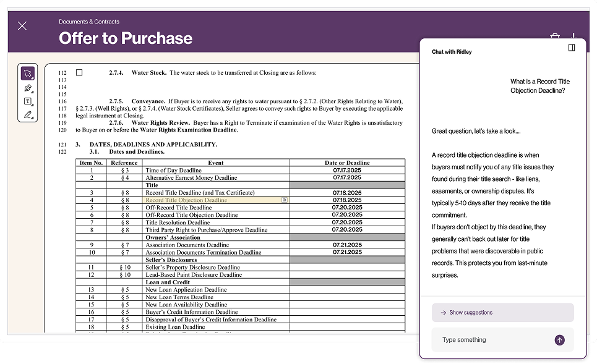The height and width of the screenshot is (364, 597).
Task: Click the Owners' Association section row
Action: tap(240, 237)
